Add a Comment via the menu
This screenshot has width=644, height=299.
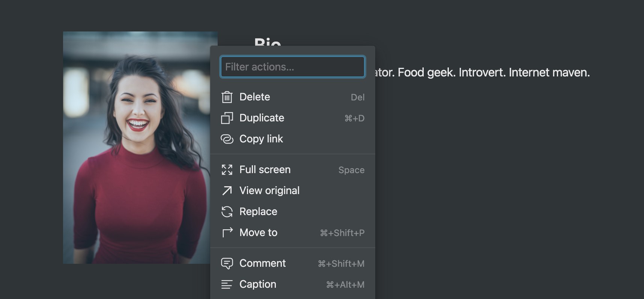coord(293,263)
